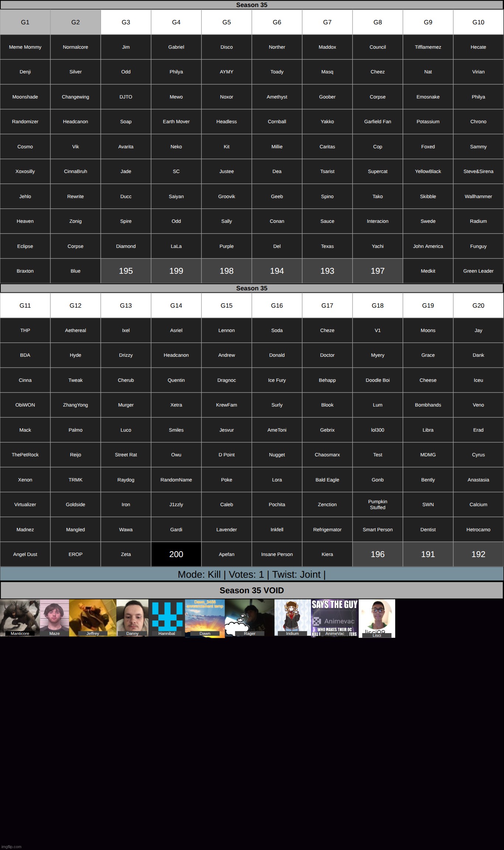Click the Mode Kill Votes Twist bar

pos(252,574)
